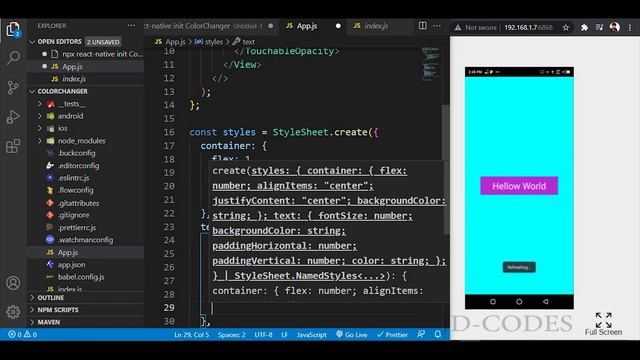Click the Full Screen expand icon
The width and height of the screenshot is (640, 360).
[x=603, y=320]
